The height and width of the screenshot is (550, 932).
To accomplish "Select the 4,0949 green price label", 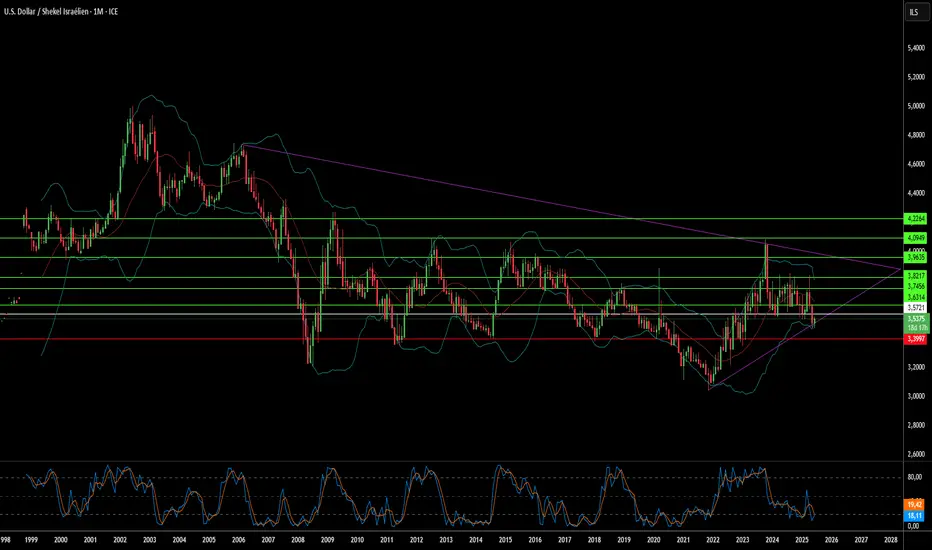I will pos(915,238).
